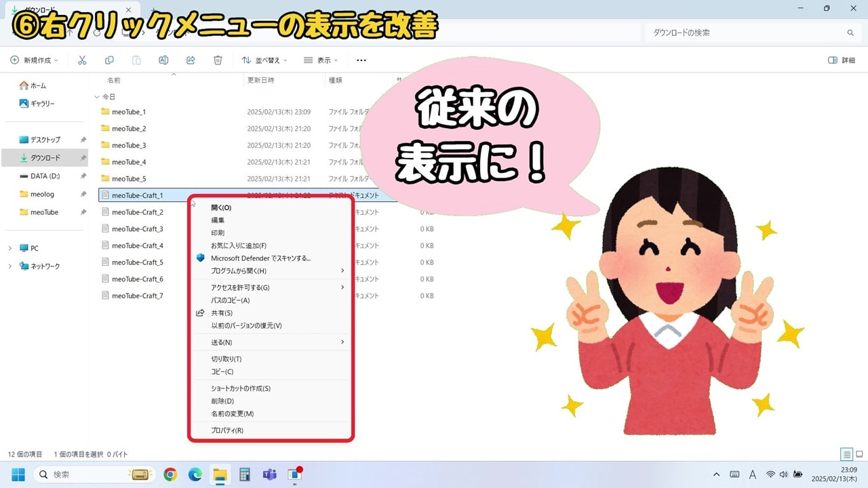This screenshot has width=868, height=488.
Task: Open Windows Start menu on taskbar
Action: (x=18, y=474)
